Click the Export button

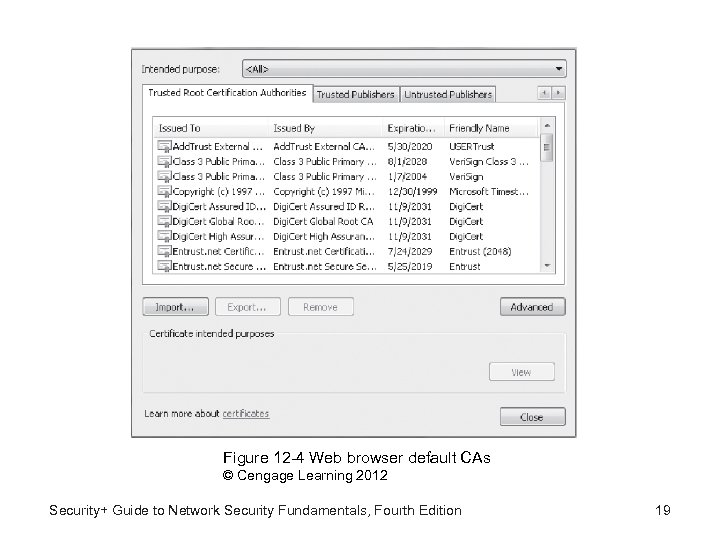pos(248,307)
